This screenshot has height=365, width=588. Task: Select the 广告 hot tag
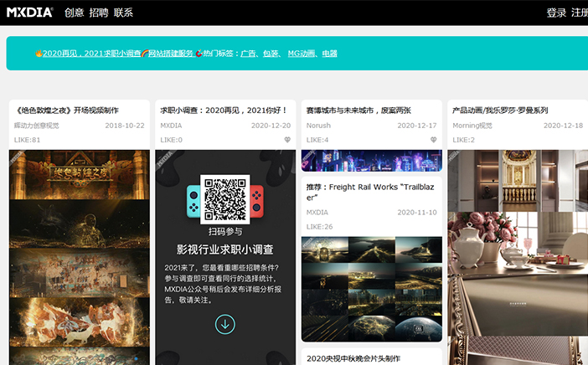[248, 54]
